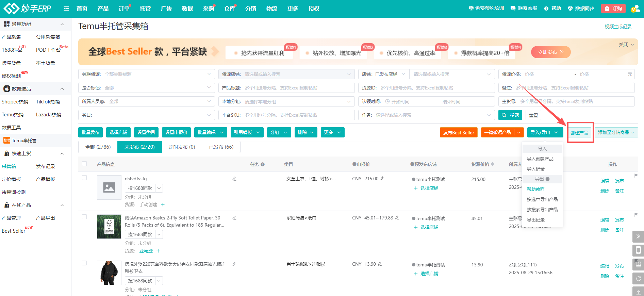Screen dimensions: 644x296
Task: Click the 妙手ERP logo
Action: (x=27, y=9)
